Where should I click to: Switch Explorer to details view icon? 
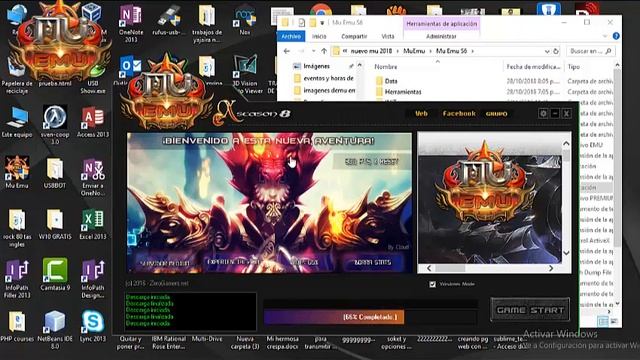click(603, 322)
